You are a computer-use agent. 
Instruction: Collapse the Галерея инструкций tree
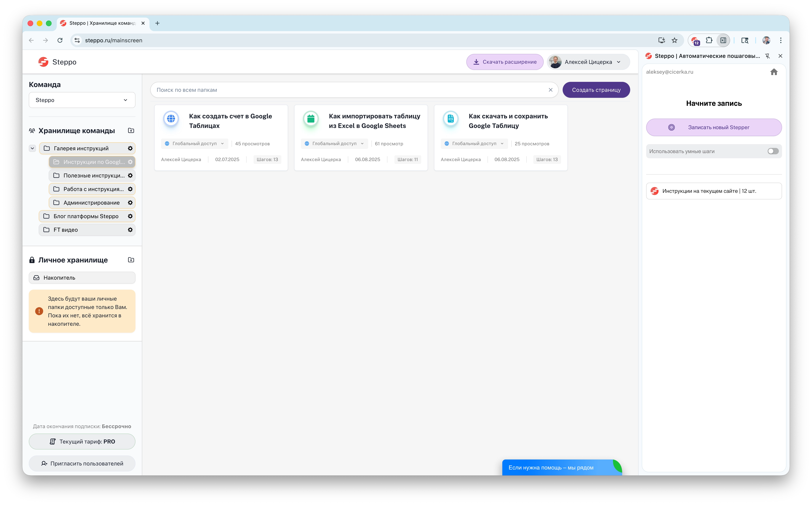[x=32, y=148]
